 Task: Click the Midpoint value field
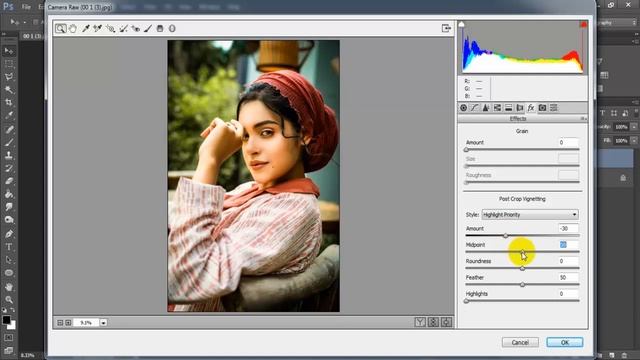[568, 244]
